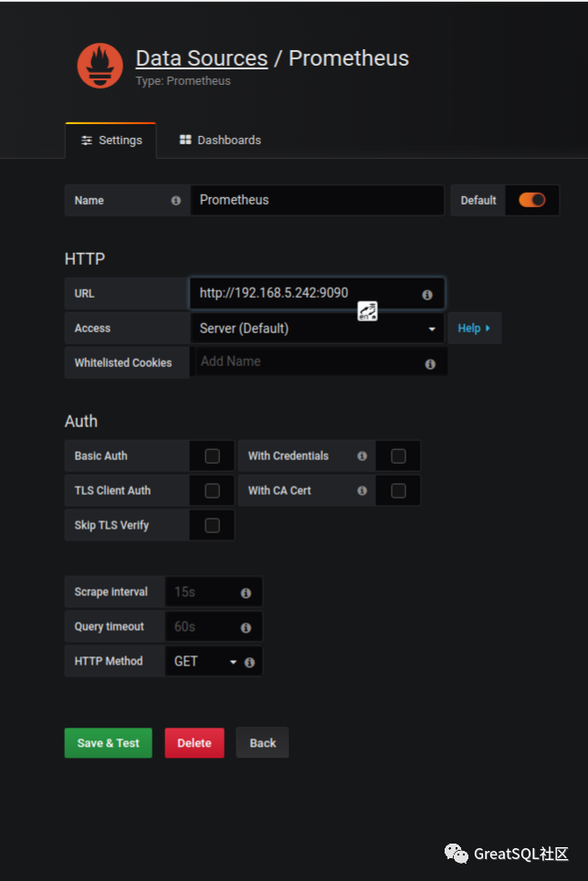Open the Access Server (Default) dropdown
This screenshot has width=588, height=881.
coord(317,329)
